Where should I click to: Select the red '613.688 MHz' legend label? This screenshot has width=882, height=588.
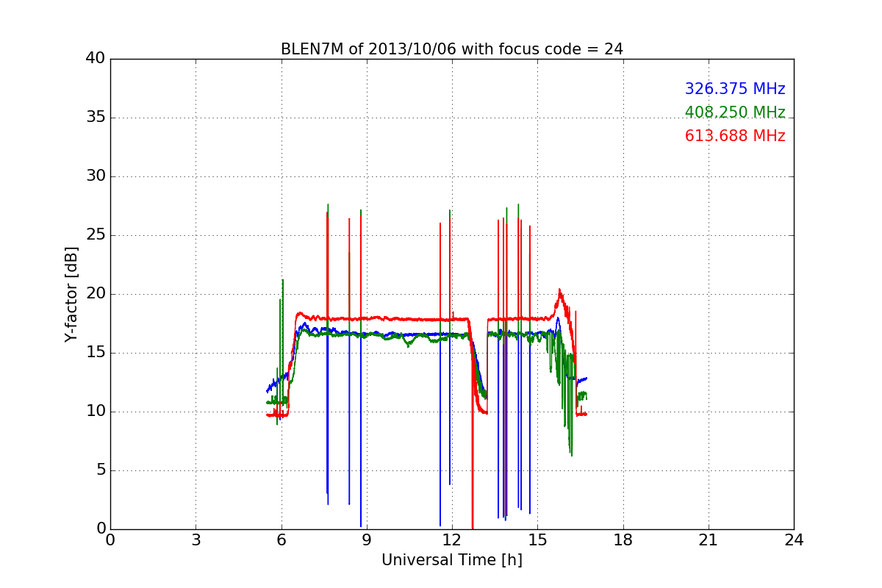[x=735, y=136]
